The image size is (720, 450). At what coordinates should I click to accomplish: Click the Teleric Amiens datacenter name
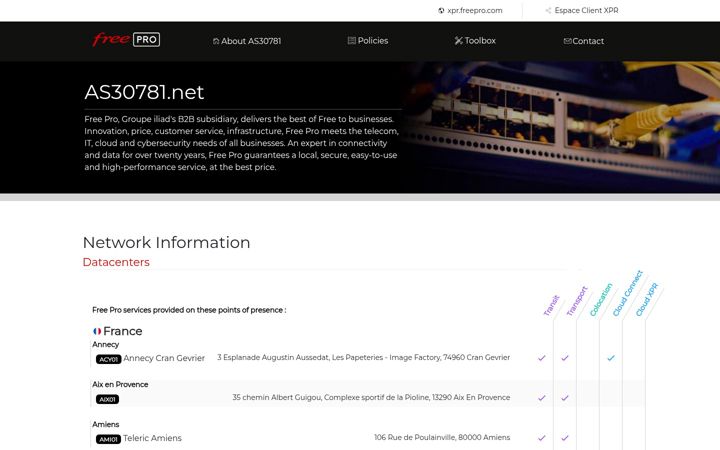tap(152, 438)
